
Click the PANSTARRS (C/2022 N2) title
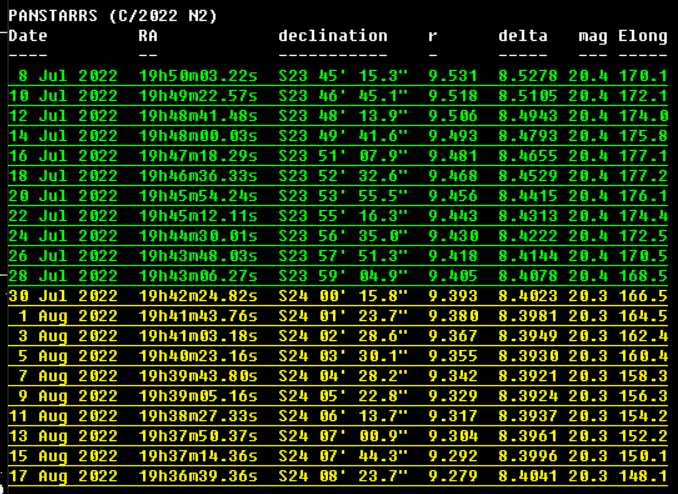pyautogui.click(x=113, y=16)
